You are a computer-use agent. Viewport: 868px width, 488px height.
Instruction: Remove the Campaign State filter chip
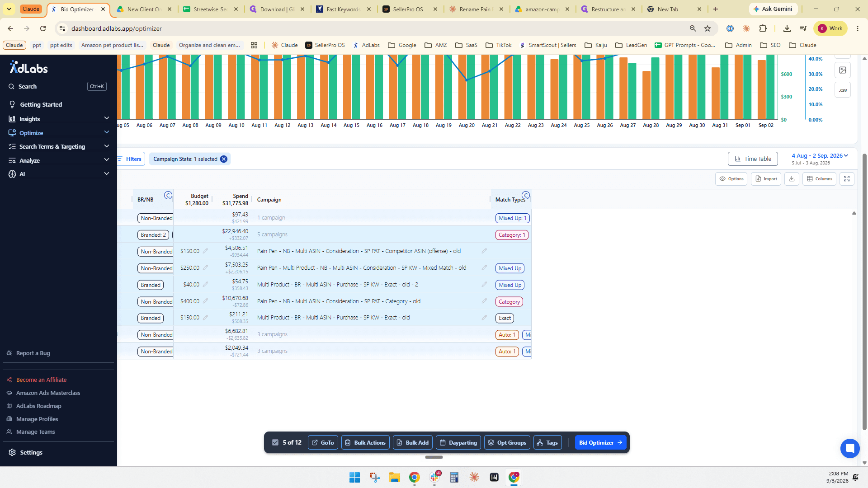[224, 159]
